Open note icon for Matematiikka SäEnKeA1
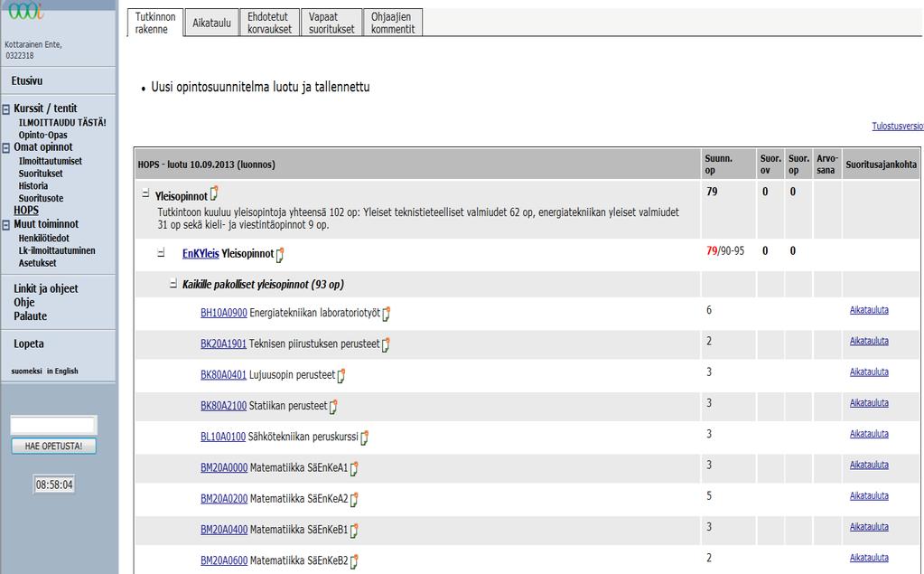This screenshot has height=574, width=924. pyautogui.click(x=354, y=468)
